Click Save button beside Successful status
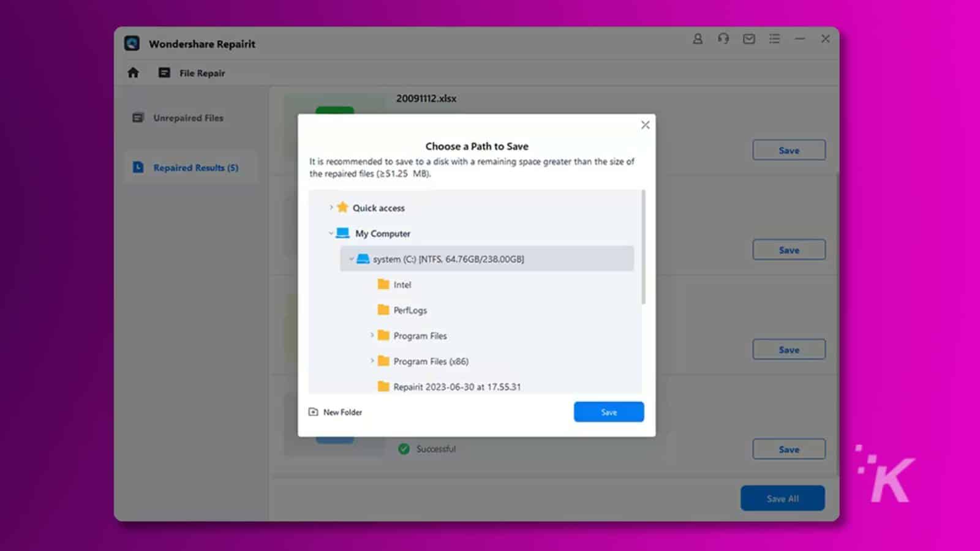 (789, 449)
